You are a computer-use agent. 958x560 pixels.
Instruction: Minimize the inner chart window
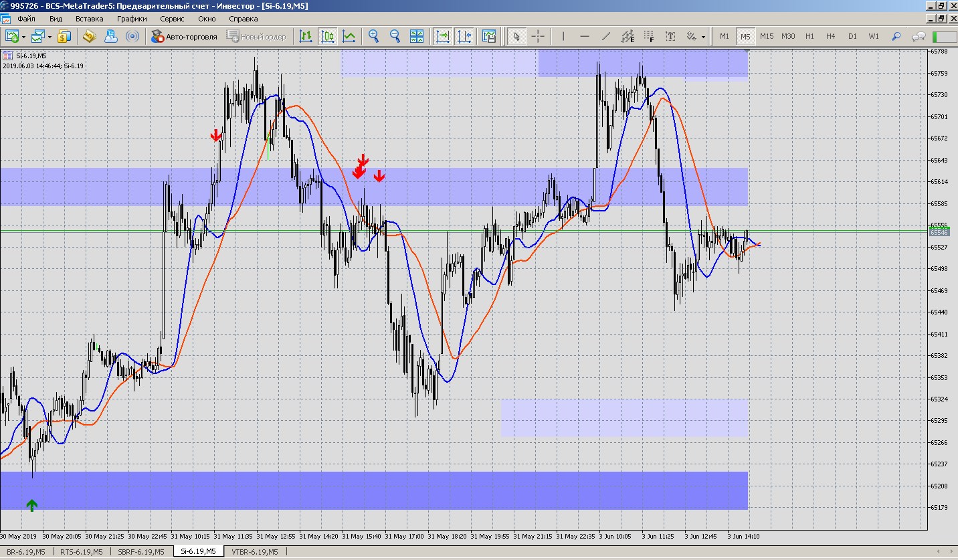[x=930, y=19]
